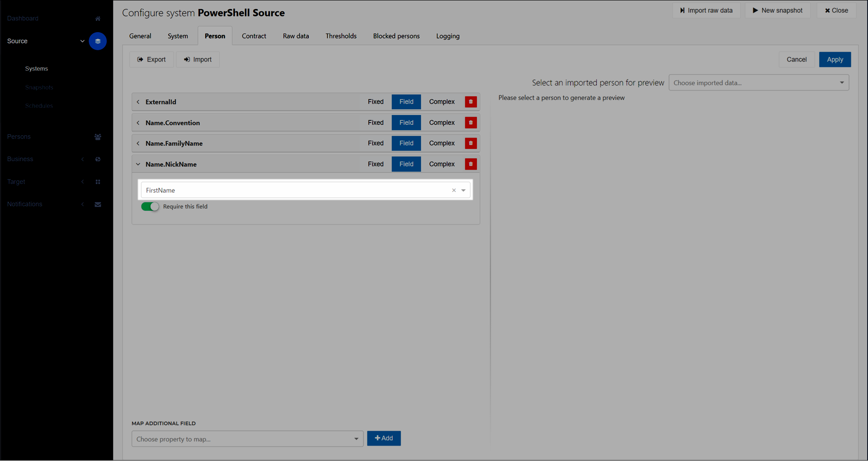
Task: Click the Apply button
Action: pyautogui.click(x=835, y=60)
